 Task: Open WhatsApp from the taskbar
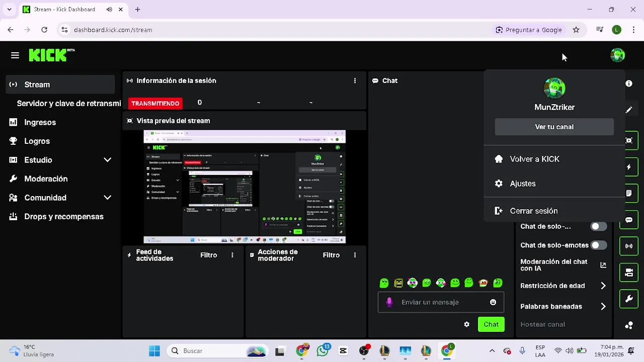tap(323, 351)
